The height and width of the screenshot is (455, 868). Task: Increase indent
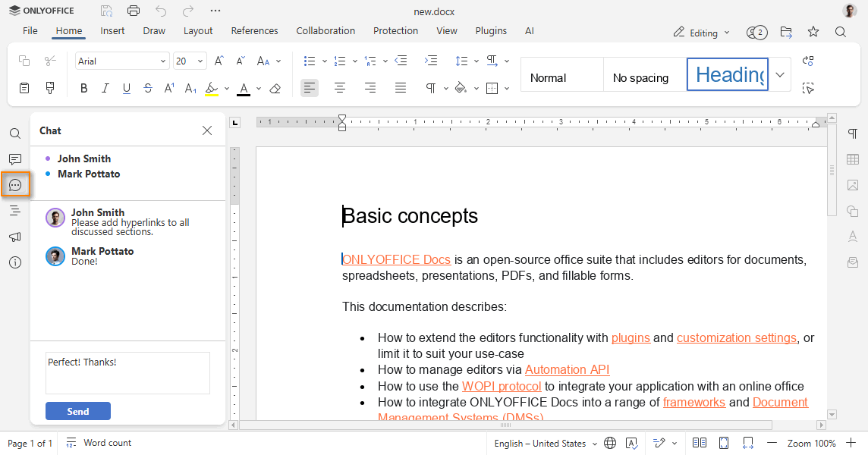[x=431, y=61]
